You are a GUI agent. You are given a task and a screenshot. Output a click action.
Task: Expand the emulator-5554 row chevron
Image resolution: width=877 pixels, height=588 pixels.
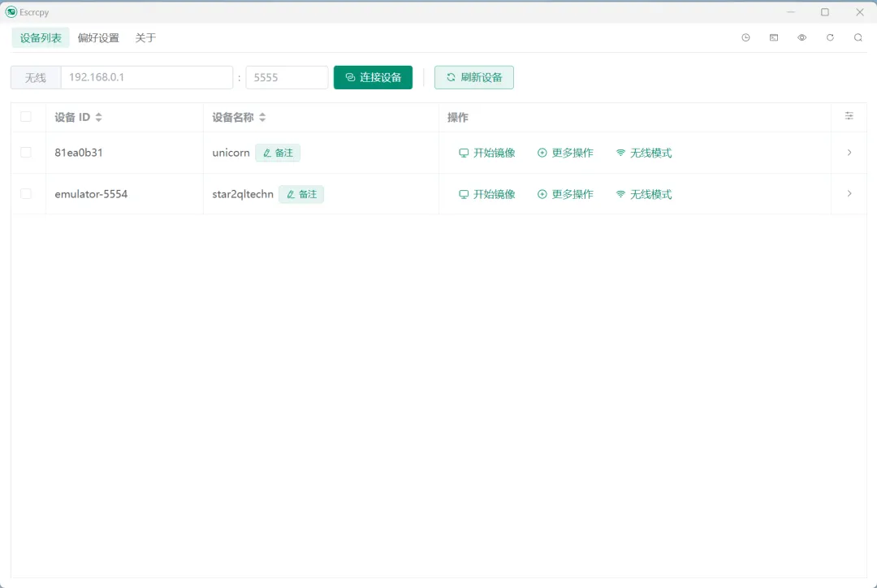tap(849, 194)
